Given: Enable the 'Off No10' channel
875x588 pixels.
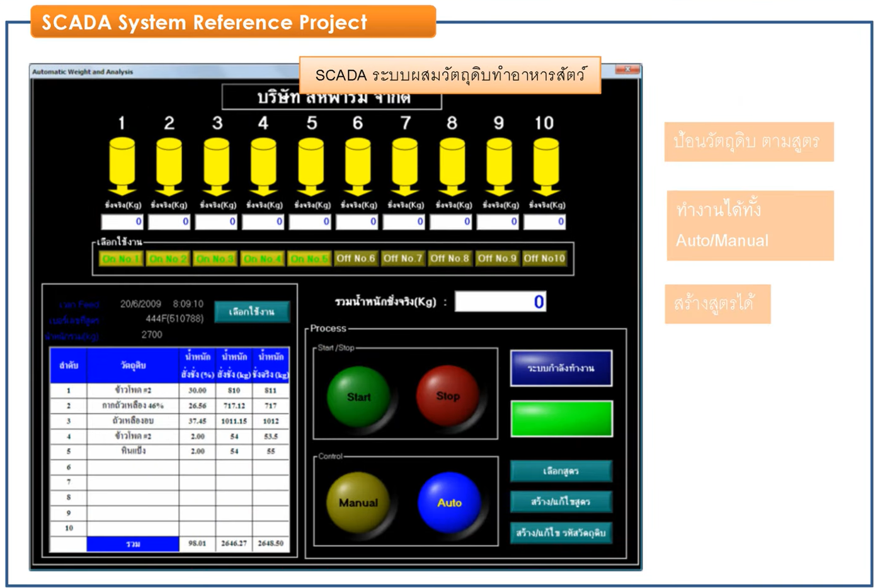Looking at the screenshot, I should point(544,258).
